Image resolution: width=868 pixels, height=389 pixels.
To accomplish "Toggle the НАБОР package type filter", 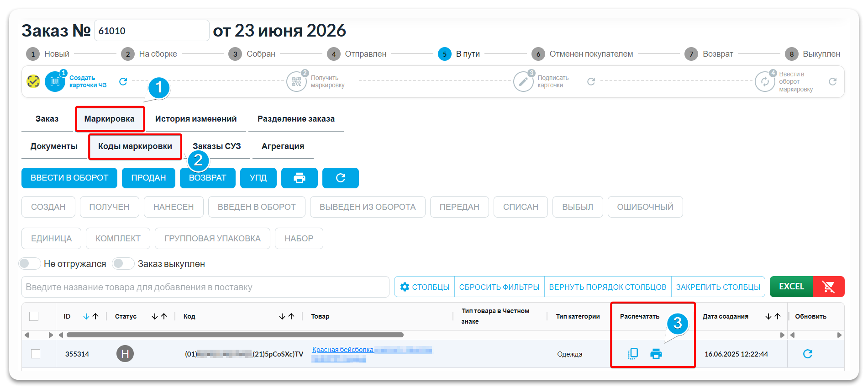I will tap(299, 239).
